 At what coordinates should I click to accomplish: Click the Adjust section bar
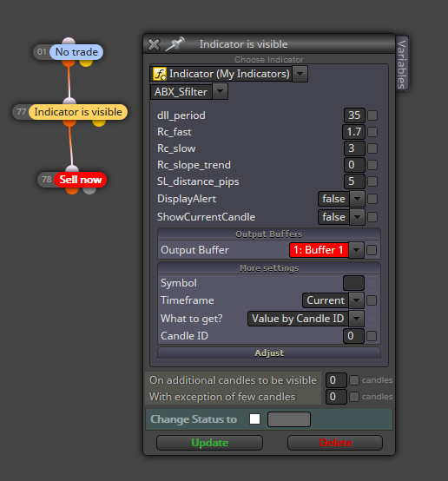pos(269,353)
